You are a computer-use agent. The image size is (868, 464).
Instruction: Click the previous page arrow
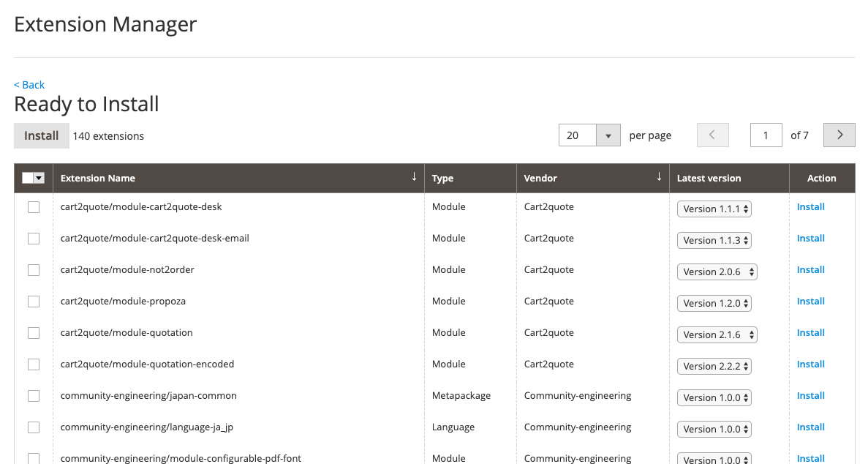[x=712, y=135]
